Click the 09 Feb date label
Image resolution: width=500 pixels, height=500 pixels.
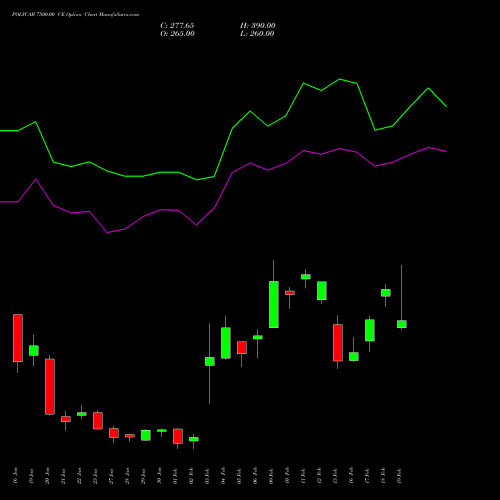click(272, 476)
